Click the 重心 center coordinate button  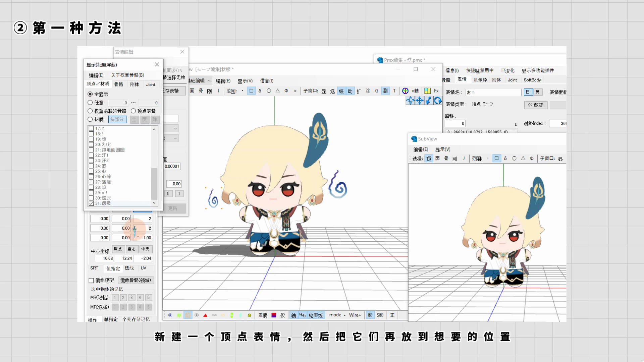pyautogui.click(x=131, y=249)
